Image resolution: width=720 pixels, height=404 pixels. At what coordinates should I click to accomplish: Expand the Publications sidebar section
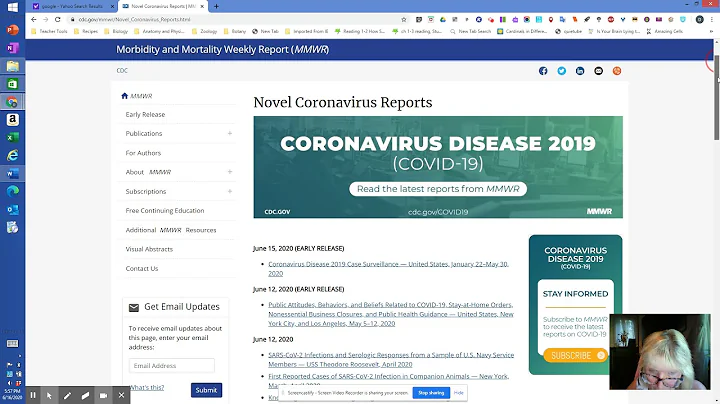pyautogui.click(x=230, y=133)
